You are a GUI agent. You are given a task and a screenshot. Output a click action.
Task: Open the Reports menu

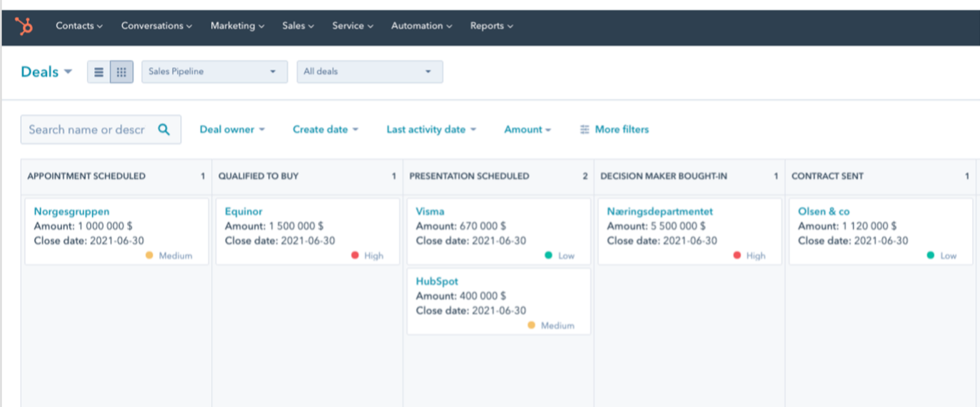[491, 26]
